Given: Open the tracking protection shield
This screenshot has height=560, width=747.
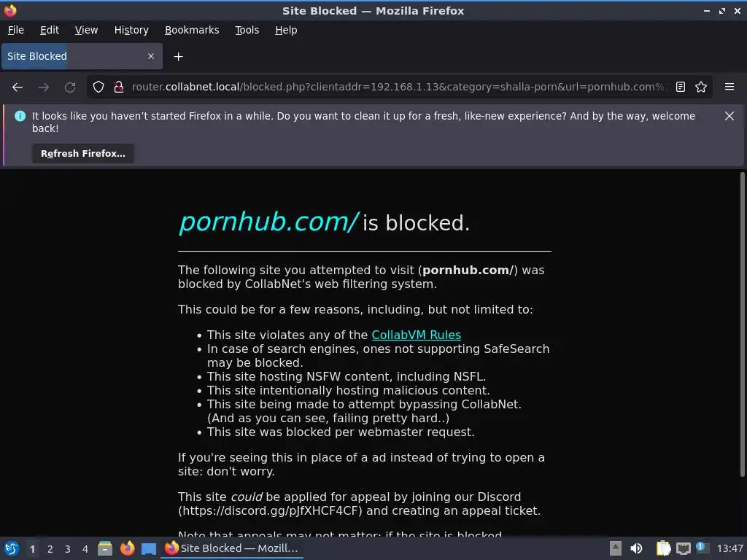Looking at the screenshot, I should [x=98, y=87].
